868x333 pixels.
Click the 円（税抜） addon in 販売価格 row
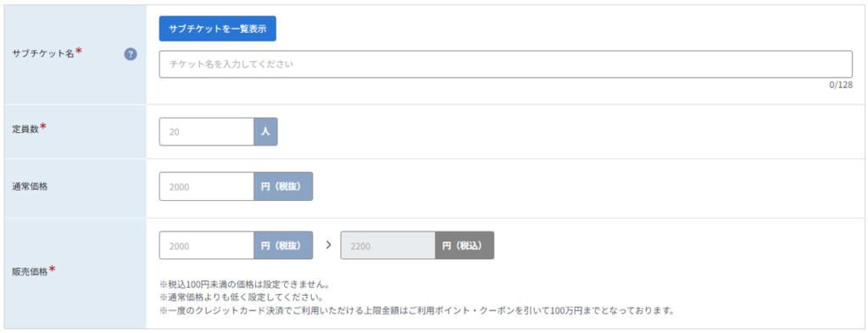283,246
